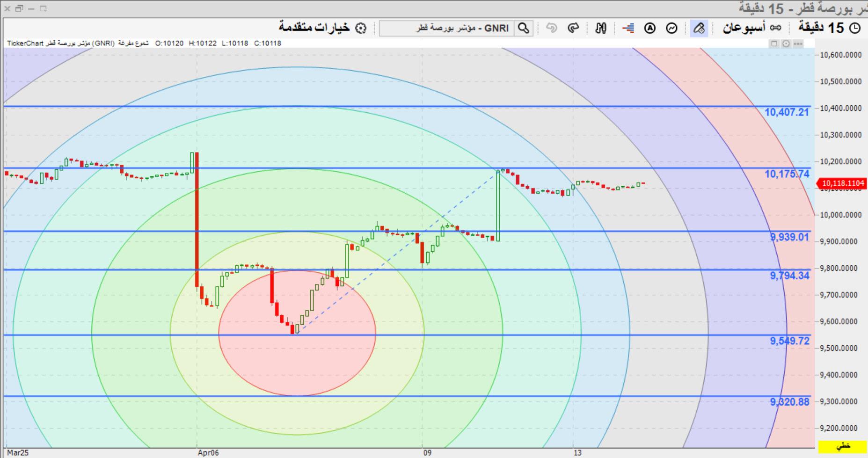Click the yellow خطي linear scale button
The width and height of the screenshot is (868, 458).
pos(842,446)
